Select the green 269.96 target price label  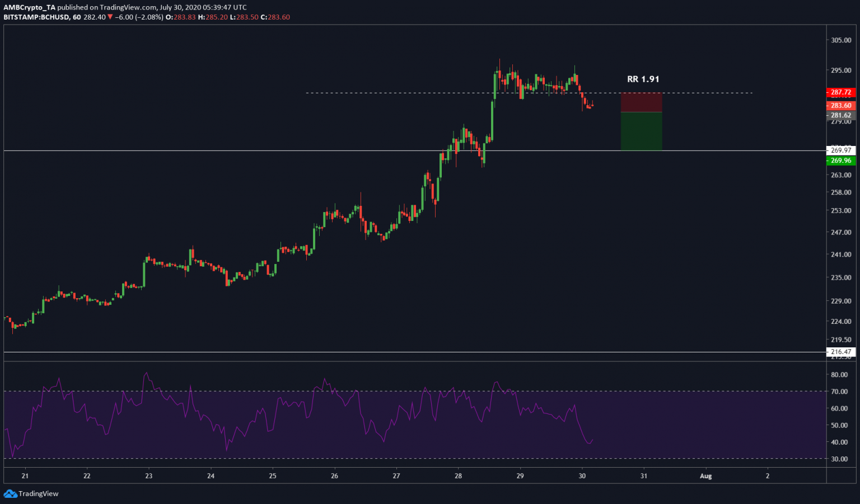click(840, 161)
